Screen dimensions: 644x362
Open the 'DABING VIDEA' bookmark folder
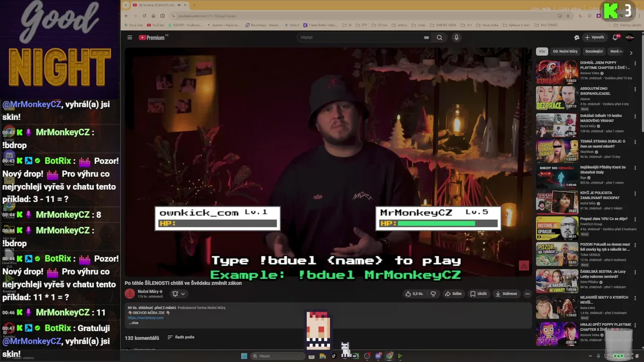(x=444, y=25)
